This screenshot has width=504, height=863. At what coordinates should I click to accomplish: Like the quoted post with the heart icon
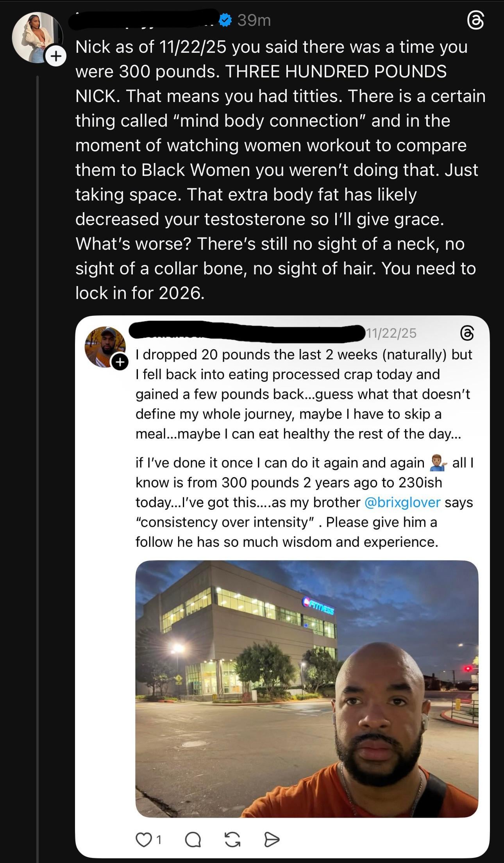143,840
